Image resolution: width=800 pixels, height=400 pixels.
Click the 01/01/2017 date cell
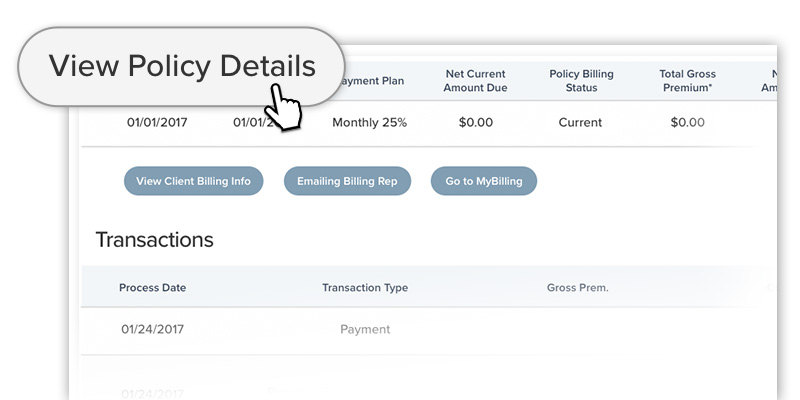point(156,123)
